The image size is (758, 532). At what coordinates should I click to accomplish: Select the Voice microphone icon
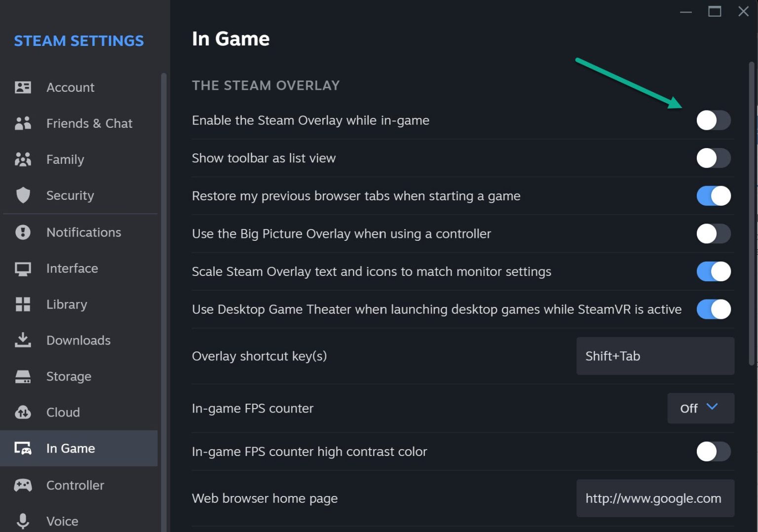click(x=22, y=521)
